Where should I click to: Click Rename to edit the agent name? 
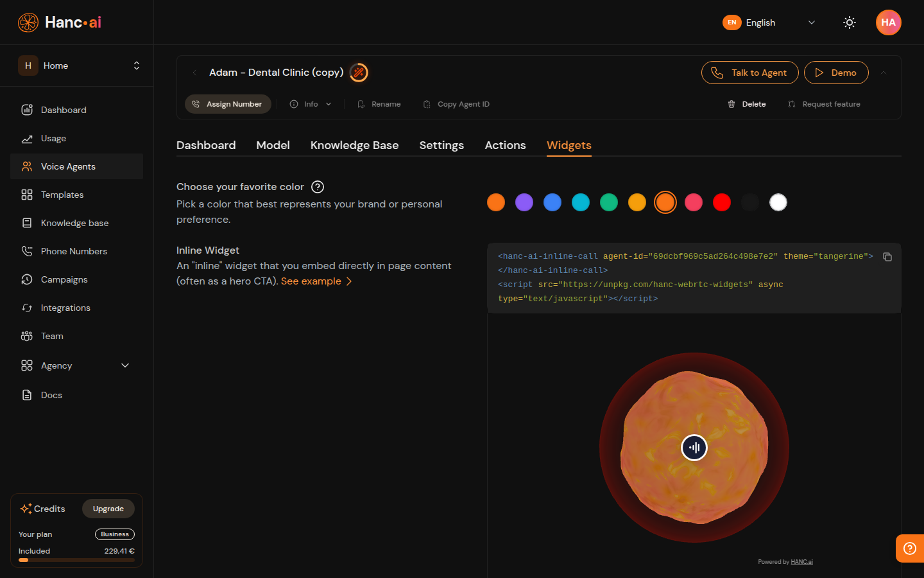click(x=379, y=103)
